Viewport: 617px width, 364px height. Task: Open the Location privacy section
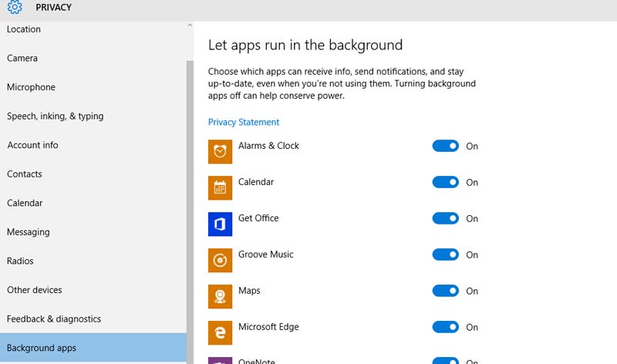click(93, 29)
